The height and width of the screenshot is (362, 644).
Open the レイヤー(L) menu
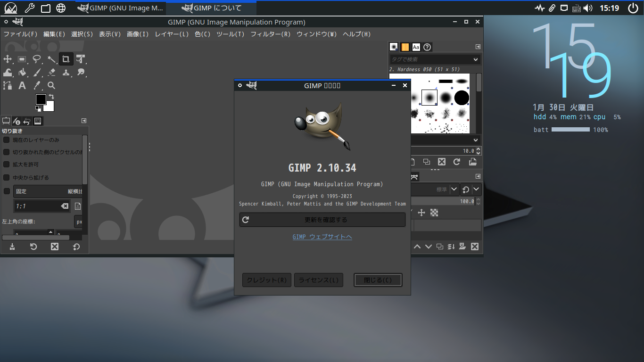[x=172, y=34]
